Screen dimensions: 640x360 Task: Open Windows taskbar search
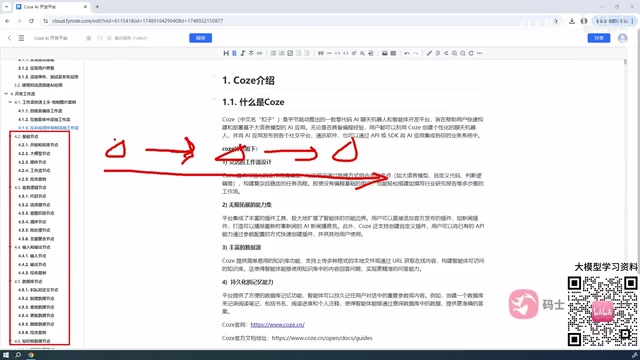[18, 355]
